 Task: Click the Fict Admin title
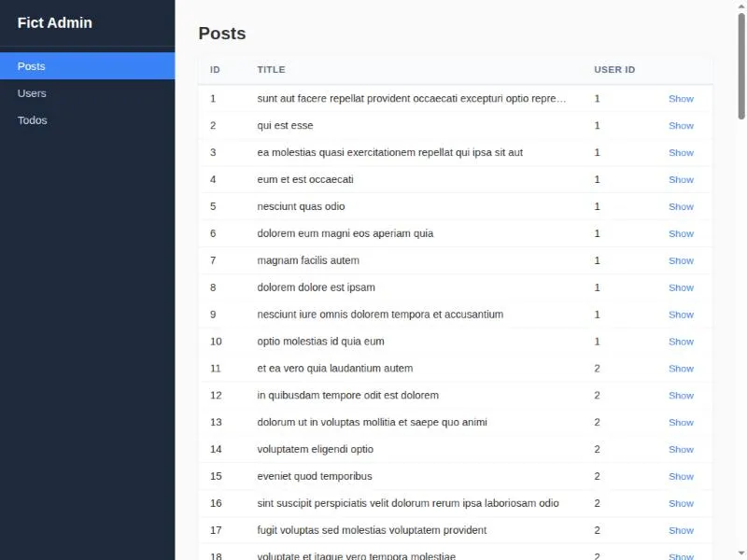point(55,22)
